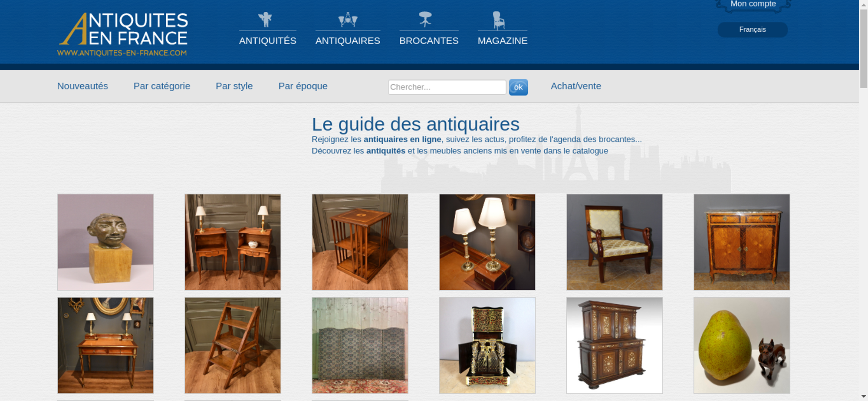Open the Achat/vente link
Screen dimensions: 868x401
tap(576, 86)
